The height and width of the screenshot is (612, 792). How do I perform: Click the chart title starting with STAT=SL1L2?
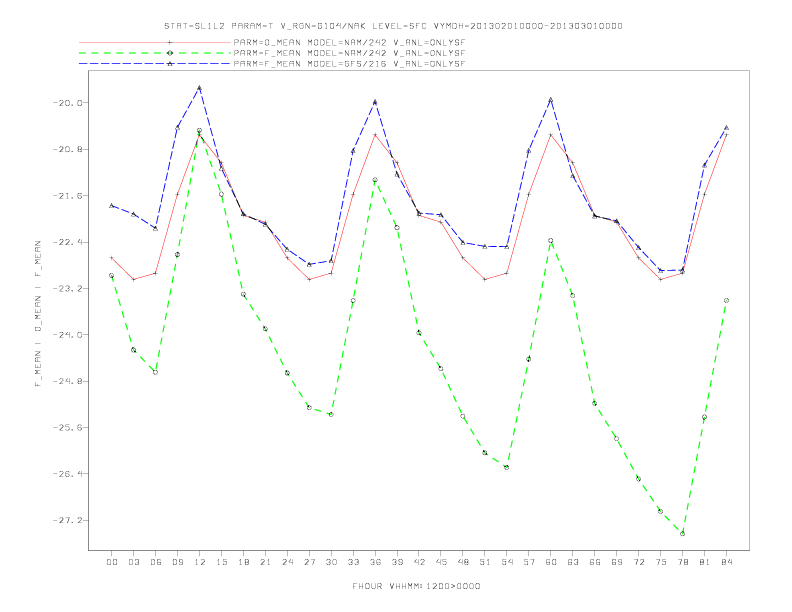393,26
